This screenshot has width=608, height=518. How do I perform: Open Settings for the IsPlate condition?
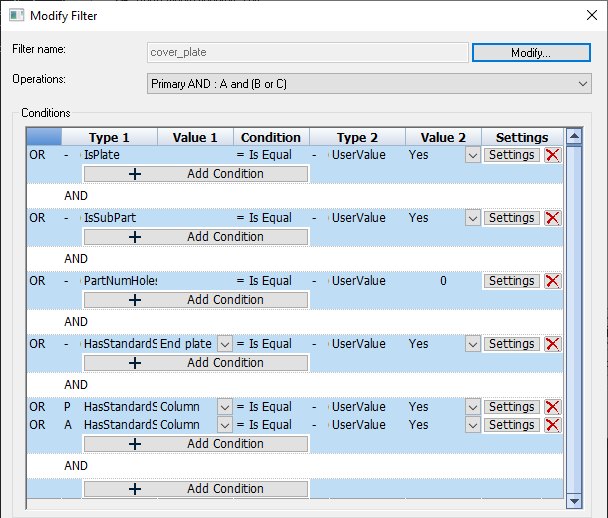511,155
